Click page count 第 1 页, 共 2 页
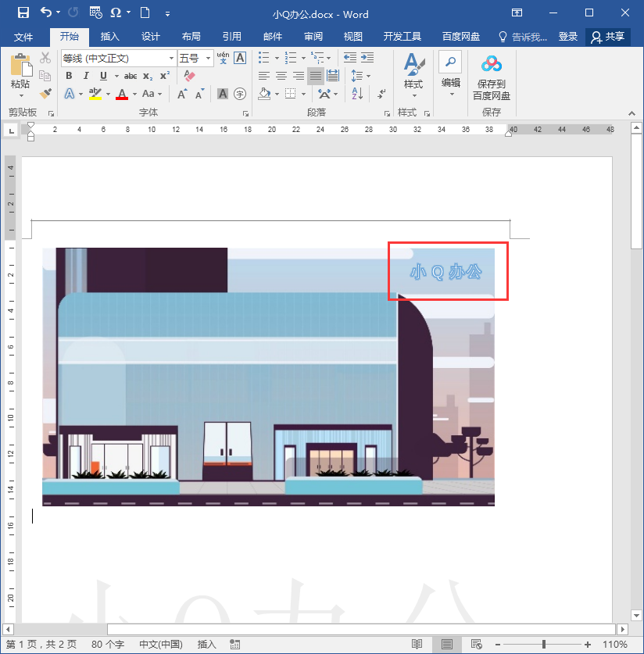 41,644
